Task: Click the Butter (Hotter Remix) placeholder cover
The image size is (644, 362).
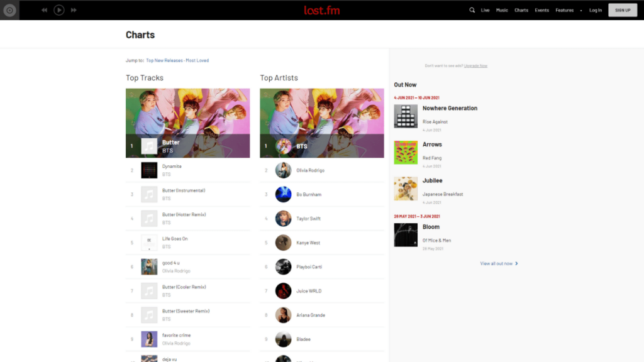Action: pyautogui.click(x=149, y=219)
